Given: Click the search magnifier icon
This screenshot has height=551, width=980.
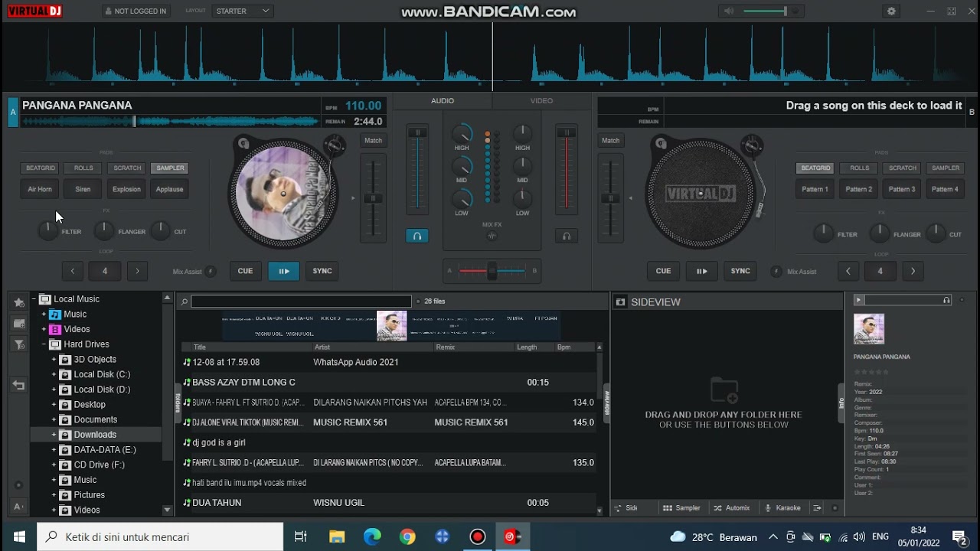Looking at the screenshot, I should (185, 302).
